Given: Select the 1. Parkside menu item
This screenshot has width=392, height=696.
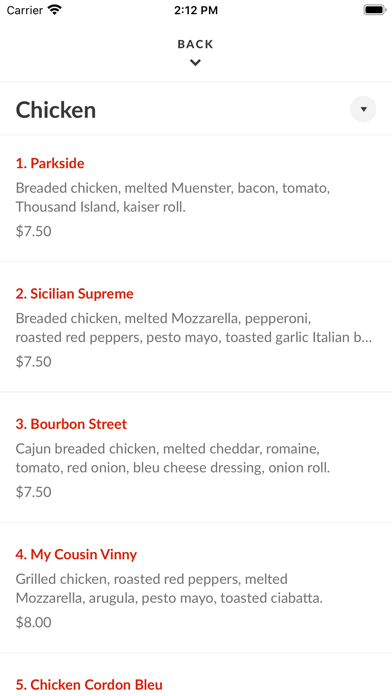Looking at the screenshot, I should (196, 198).
